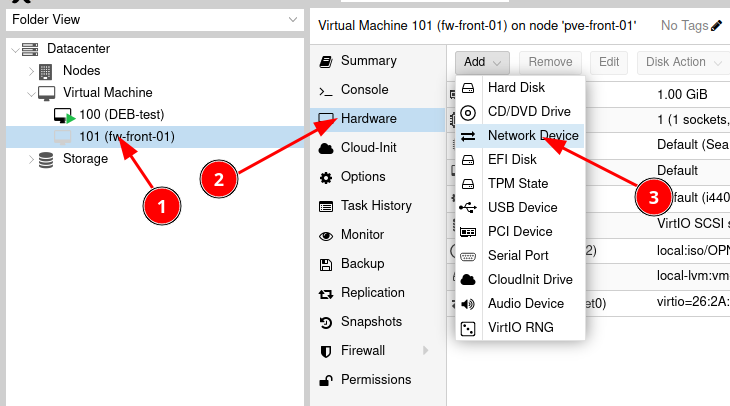This screenshot has width=730, height=406.
Task: Select VM 100 (DEB-test) in tree
Action: tap(121, 115)
